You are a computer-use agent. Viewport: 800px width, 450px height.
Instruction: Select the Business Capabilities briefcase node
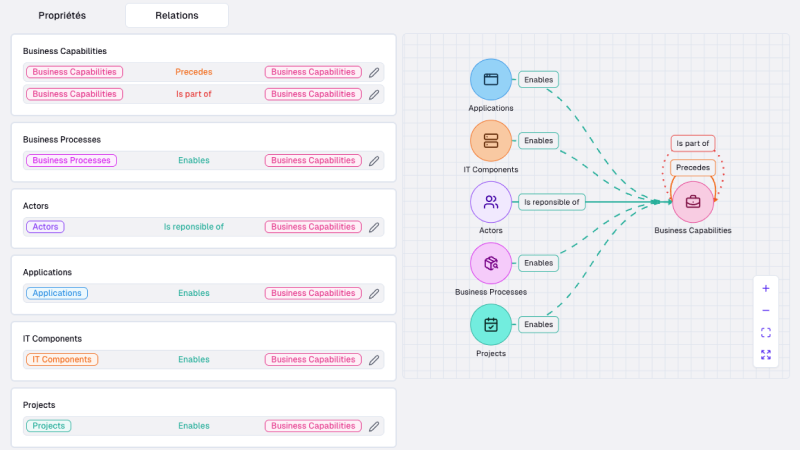pos(692,202)
